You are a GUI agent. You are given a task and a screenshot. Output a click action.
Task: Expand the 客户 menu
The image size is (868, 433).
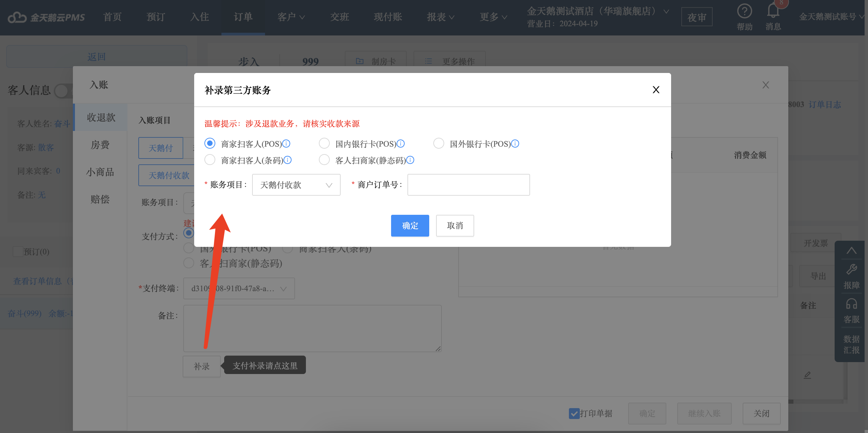291,17
